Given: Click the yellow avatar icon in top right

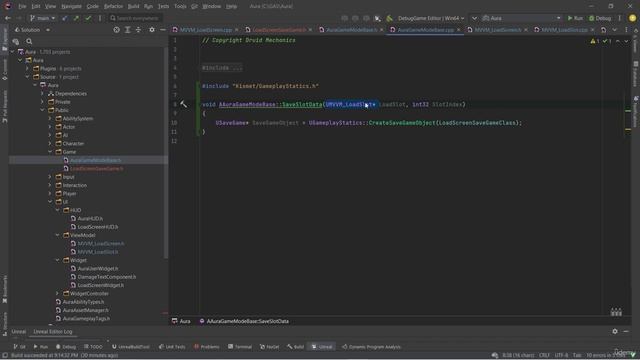Looking at the screenshot, I should click(x=633, y=18).
